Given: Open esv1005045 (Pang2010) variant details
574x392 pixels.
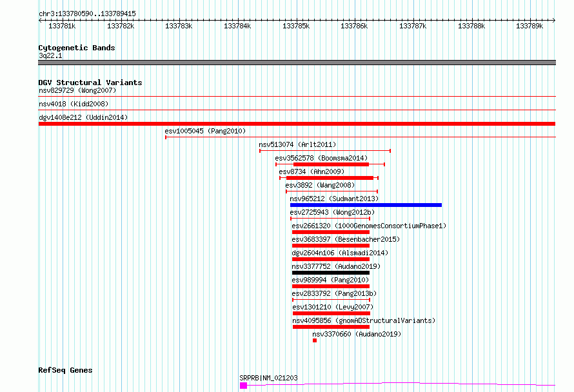Looking at the screenshot, I should pos(205,131).
